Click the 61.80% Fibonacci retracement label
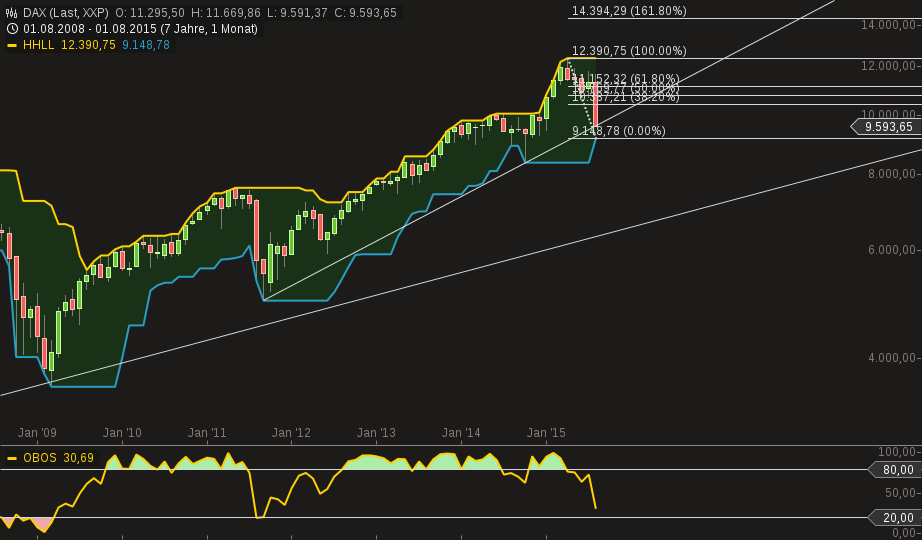922x540 pixels. pyautogui.click(x=626, y=79)
